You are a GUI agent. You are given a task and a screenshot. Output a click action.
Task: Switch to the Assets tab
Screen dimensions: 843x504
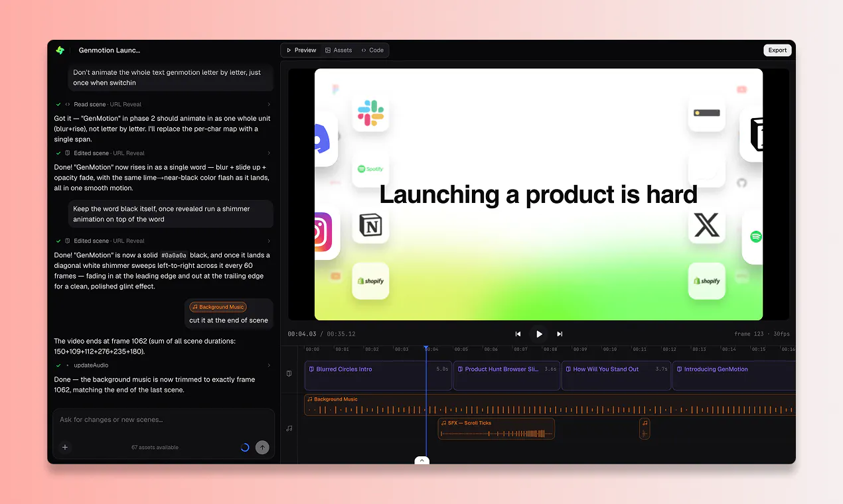(x=339, y=50)
